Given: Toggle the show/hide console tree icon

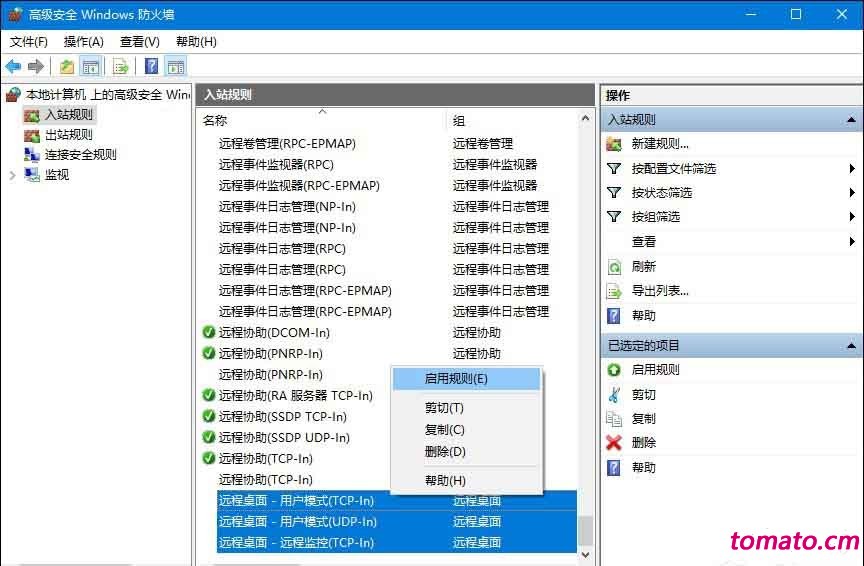Looking at the screenshot, I should point(90,67).
